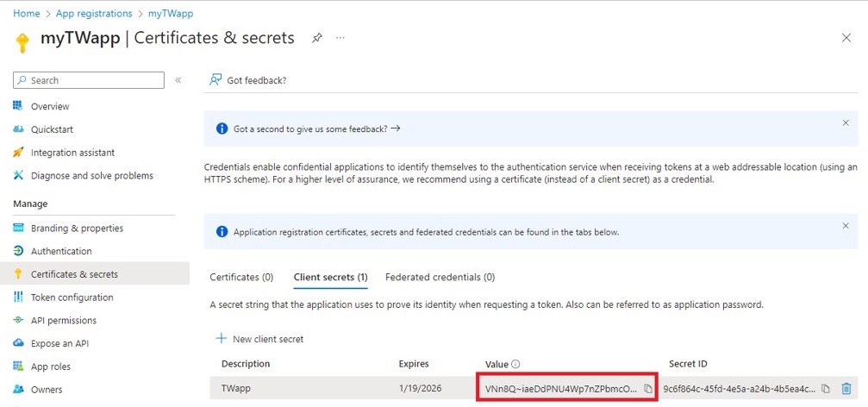Click the Home breadcrumb link

click(27, 13)
